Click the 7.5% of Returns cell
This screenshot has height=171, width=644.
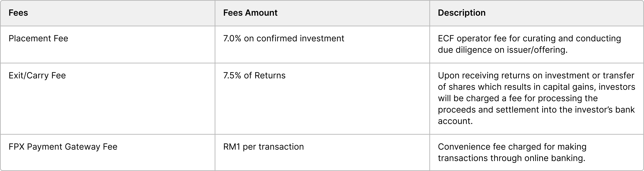[x=254, y=75]
